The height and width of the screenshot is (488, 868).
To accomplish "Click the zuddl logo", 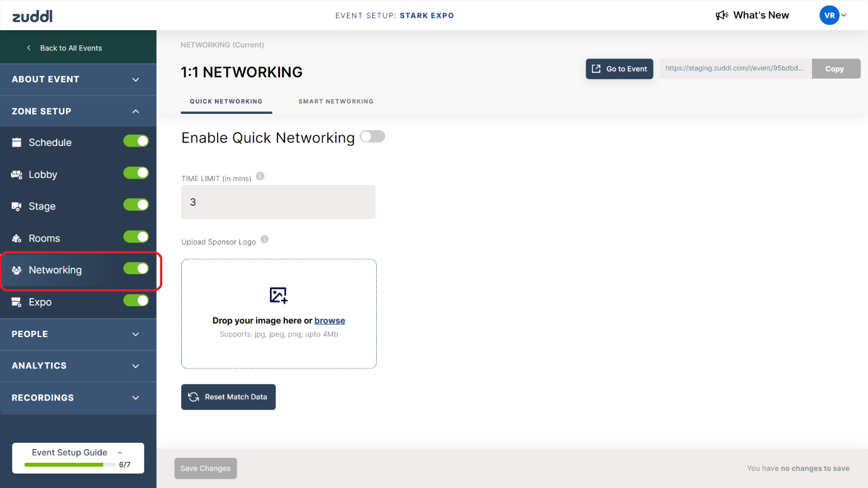I will click(34, 15).
